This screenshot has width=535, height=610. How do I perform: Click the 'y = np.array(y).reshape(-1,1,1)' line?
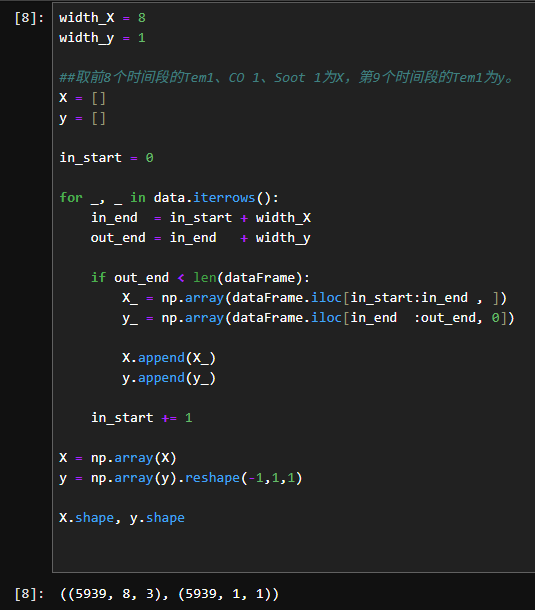coord(181,478)
